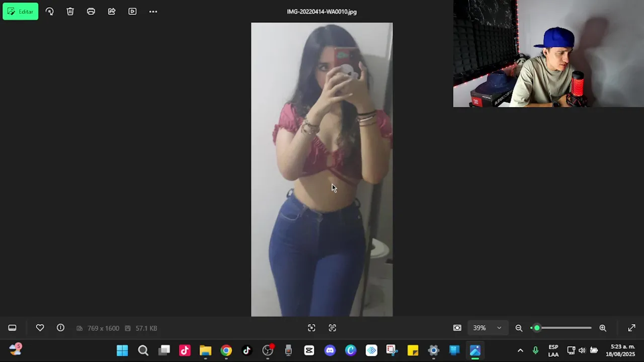Image resolution: width=644 pixels, height=362 pixels.
Task: Enter full screen with the expand arrows icon
Action: point(631,328)
